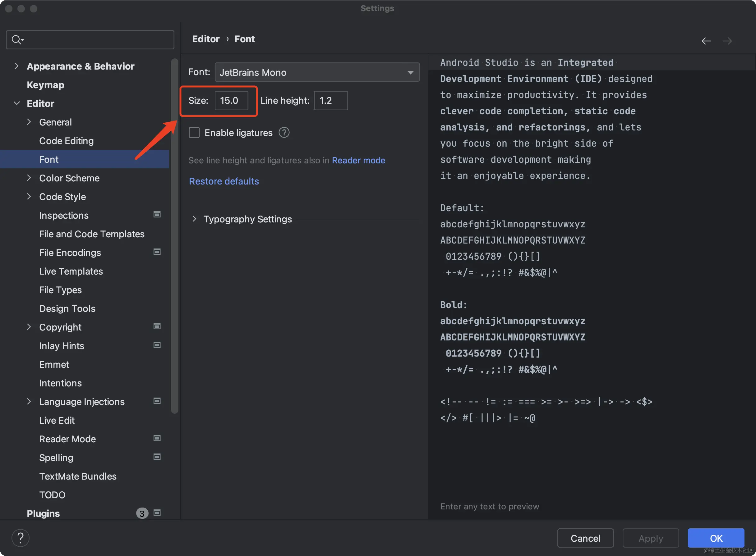Click the Plugins update count badge
The height and width of the screenshot is (556, 756).
click(142, 513)
